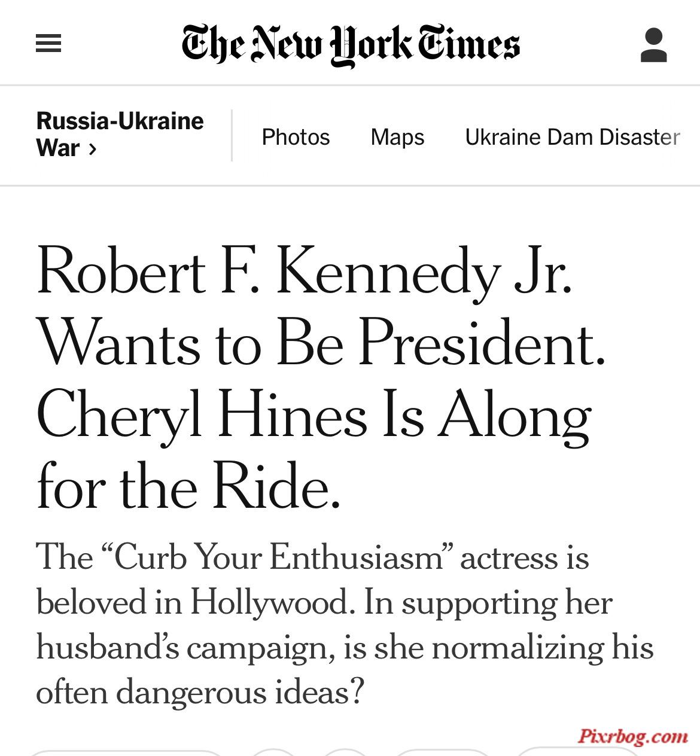Open the hamburger sections menu
700x756 pixels.
pos(48,44)
